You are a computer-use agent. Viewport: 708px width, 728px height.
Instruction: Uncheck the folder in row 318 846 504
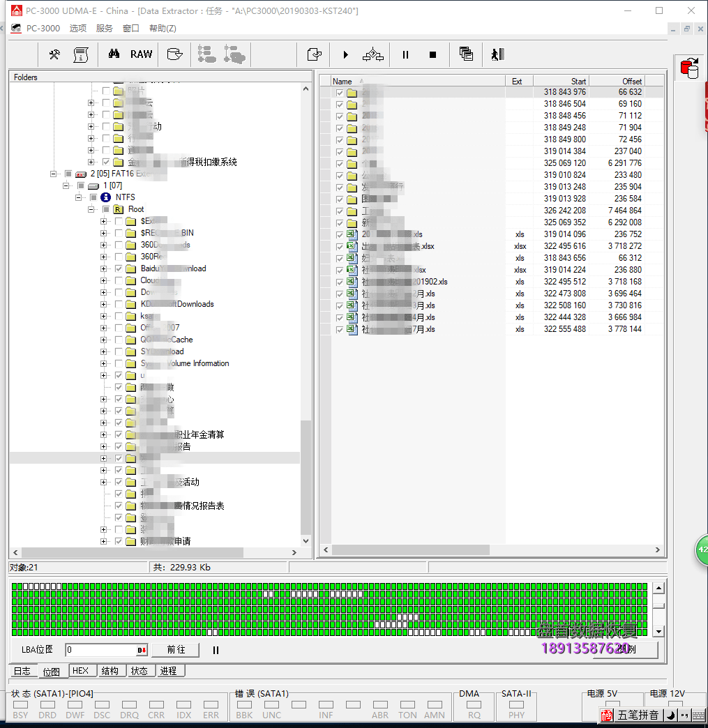pyautogui.click(x=340, y=105)
